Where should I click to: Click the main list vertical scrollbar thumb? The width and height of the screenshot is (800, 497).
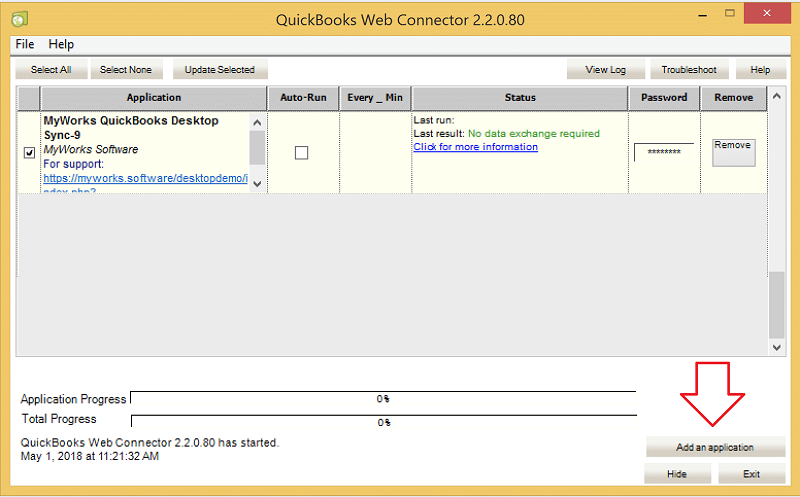pos(777,305)
